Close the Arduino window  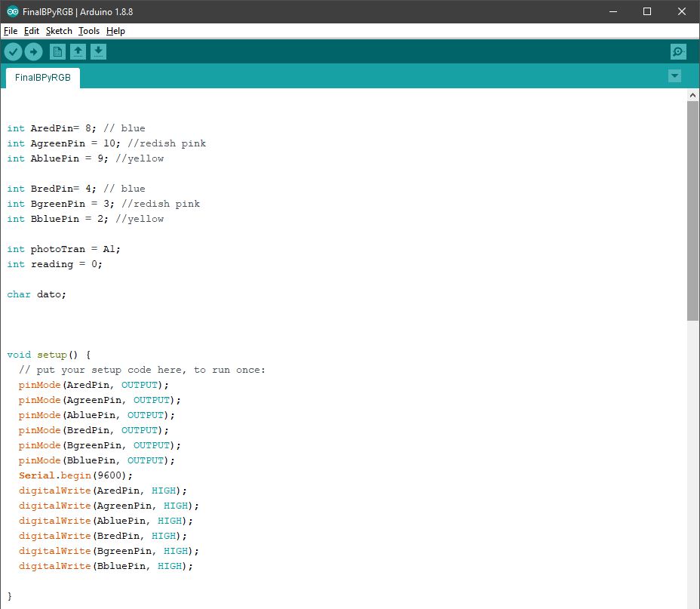point(682,11)
